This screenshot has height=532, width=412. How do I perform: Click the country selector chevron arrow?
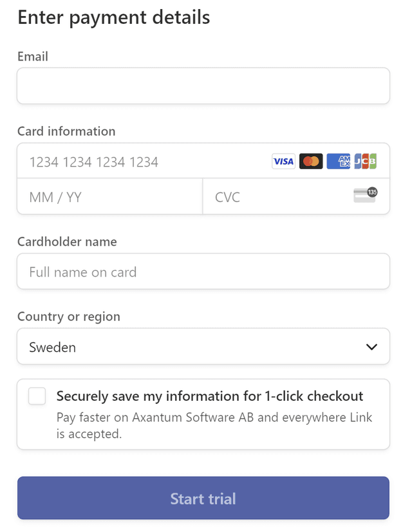point(371,346)
